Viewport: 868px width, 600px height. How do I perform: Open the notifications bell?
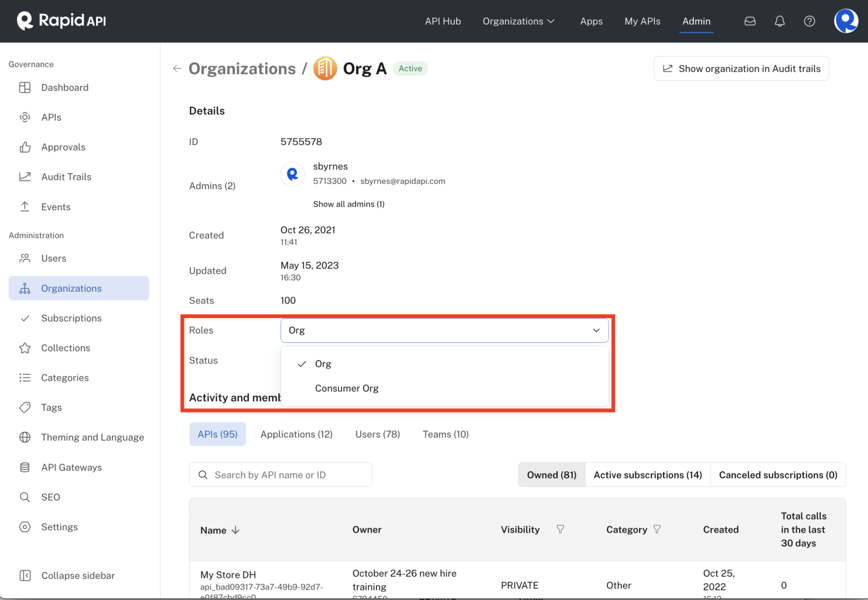tap(780, 21)
